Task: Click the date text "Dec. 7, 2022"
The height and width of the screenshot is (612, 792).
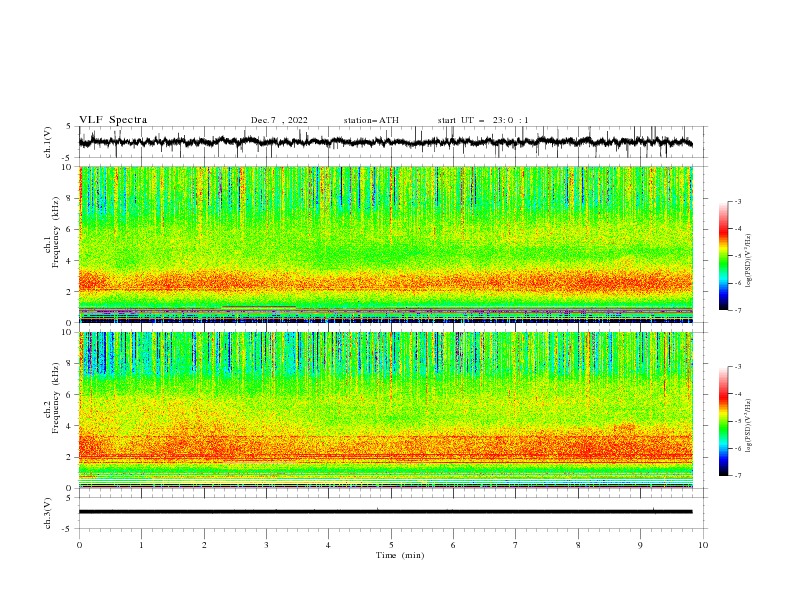Action: 279,120
